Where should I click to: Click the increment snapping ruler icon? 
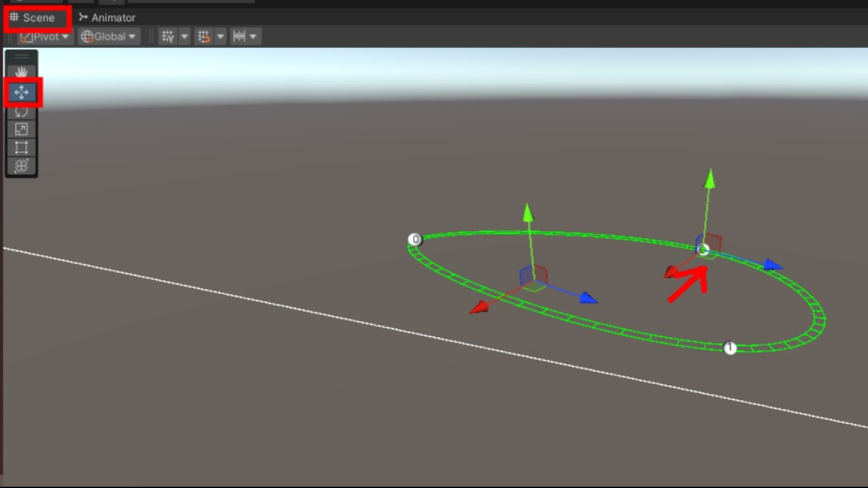239,37
